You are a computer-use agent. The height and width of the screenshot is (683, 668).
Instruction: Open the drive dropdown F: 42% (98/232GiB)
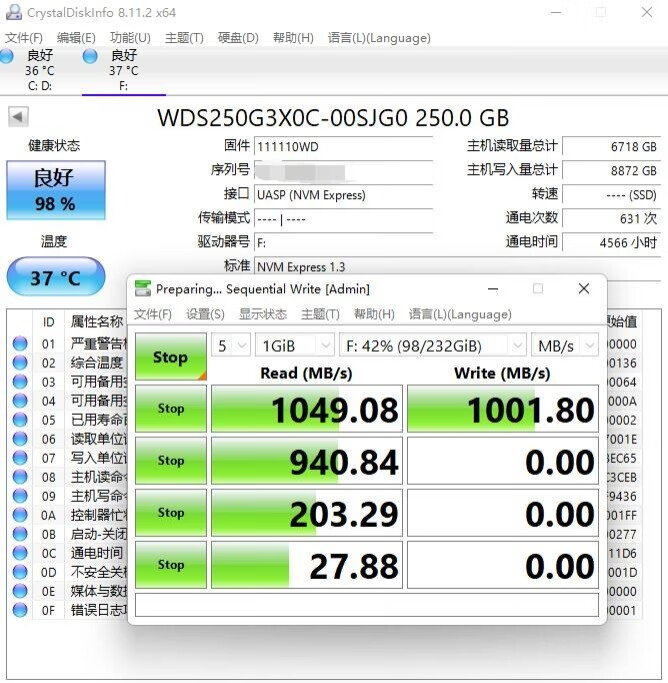432,346
